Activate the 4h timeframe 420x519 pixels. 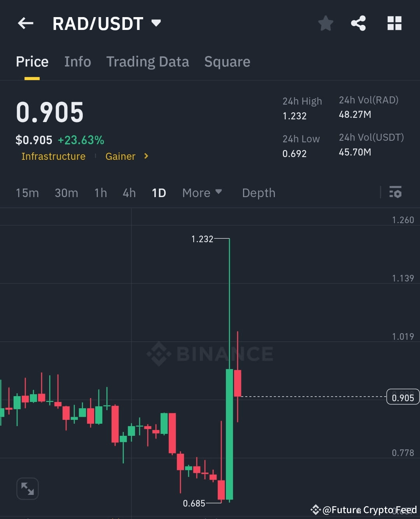coord(129,192)
